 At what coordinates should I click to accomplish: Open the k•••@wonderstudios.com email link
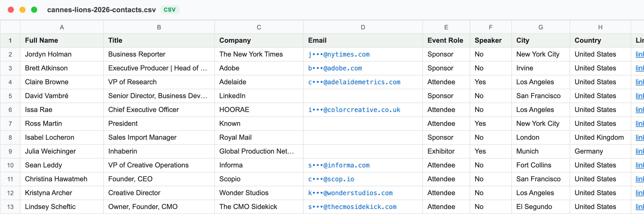(350, 193)
